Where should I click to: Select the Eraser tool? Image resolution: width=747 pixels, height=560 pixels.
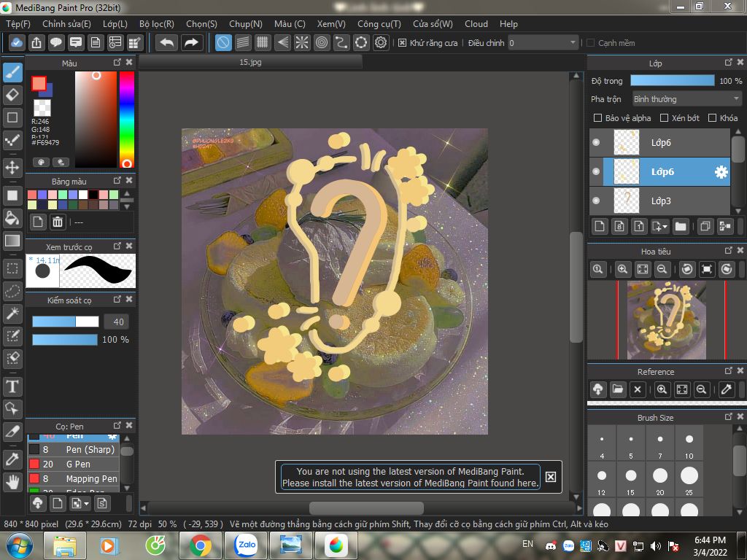13,95
